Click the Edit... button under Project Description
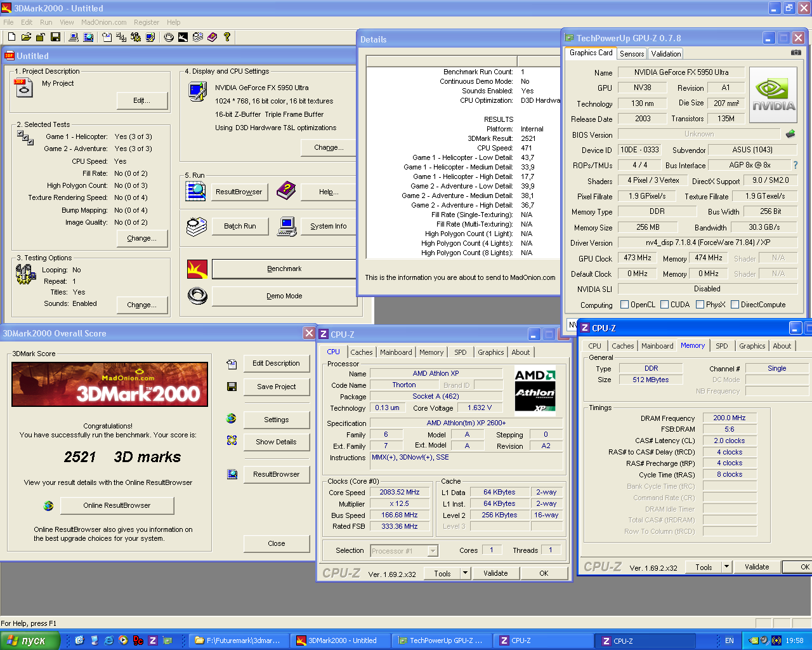Screen dimensions: 812x650 point(142,101)
